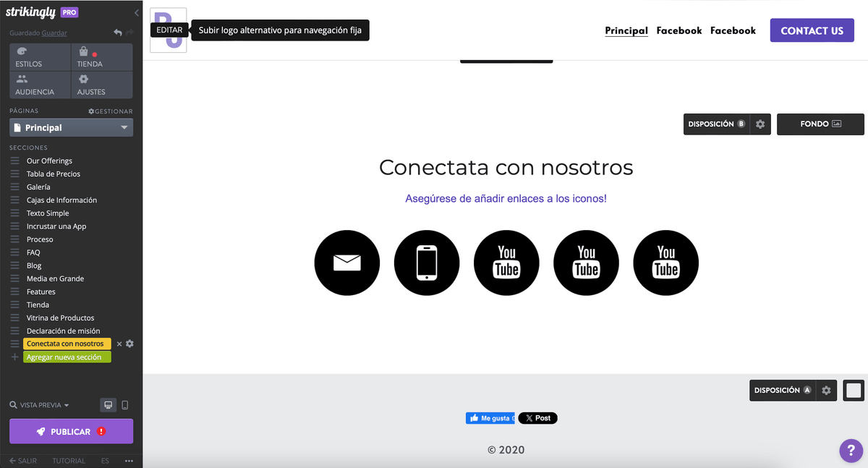Click the second Facebook navigation link
This screenshot has height=468, width=868.
click(733, 30)
